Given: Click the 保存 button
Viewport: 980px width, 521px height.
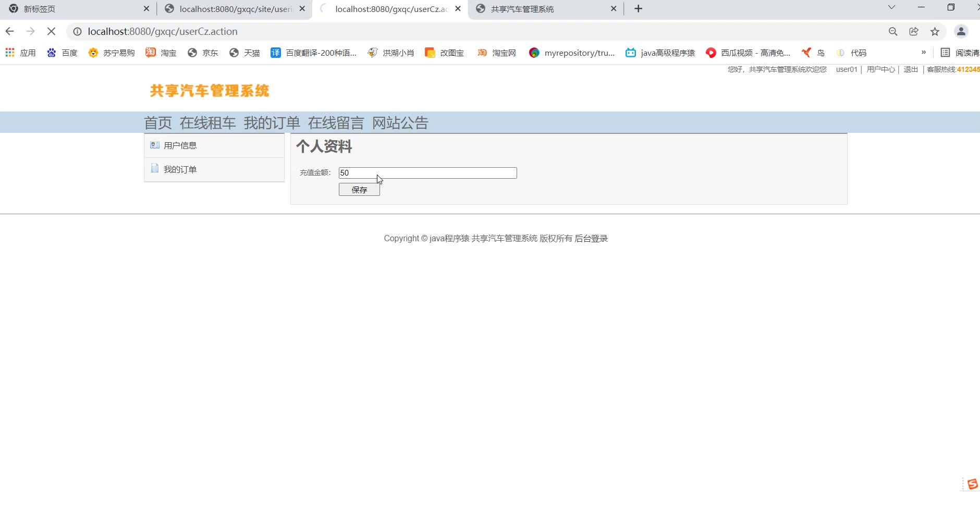Looking at the screenshot, I should click(x=359, y=190).
